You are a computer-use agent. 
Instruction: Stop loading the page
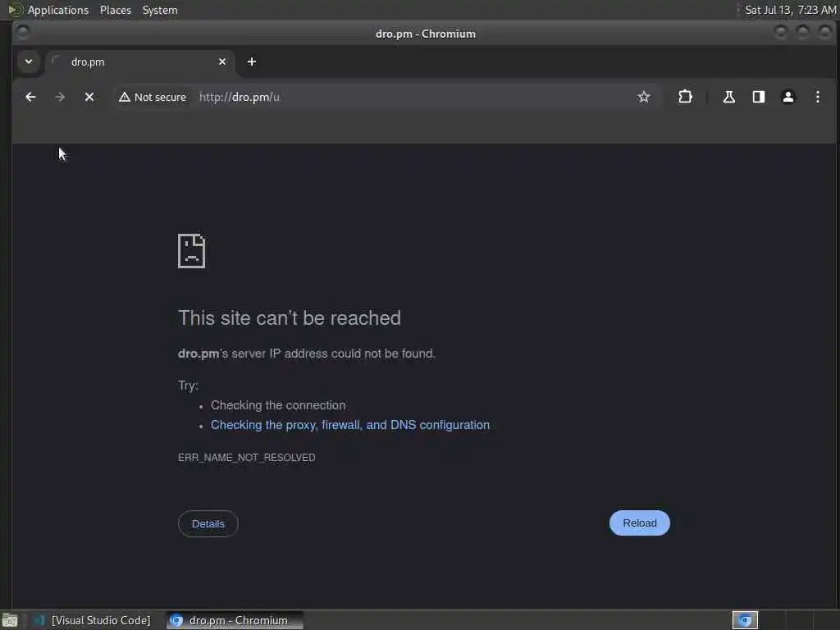[89, 97]
